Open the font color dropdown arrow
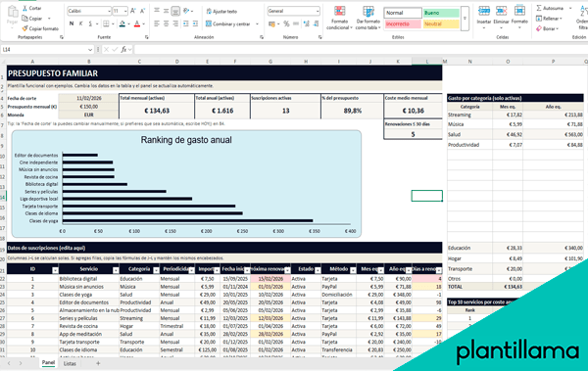This screenshot has width=588, height=371. click(x=144, y=24)
